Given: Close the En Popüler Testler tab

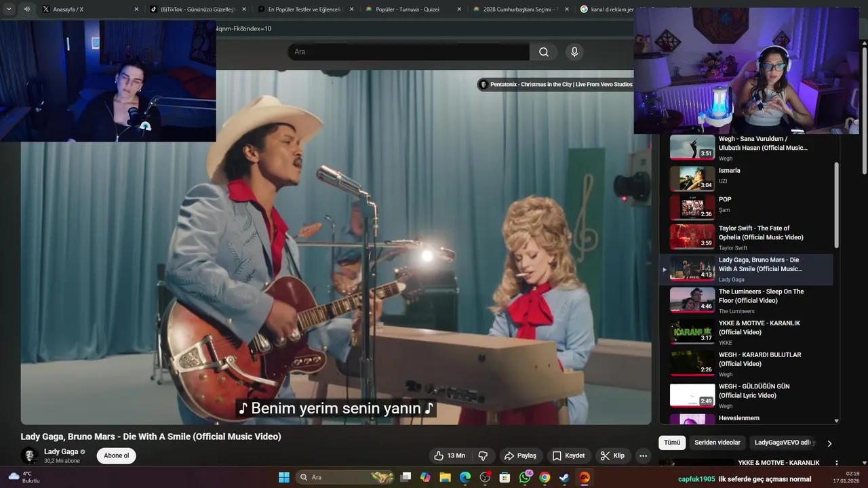Looking at the screenshot, I should 352,9.
